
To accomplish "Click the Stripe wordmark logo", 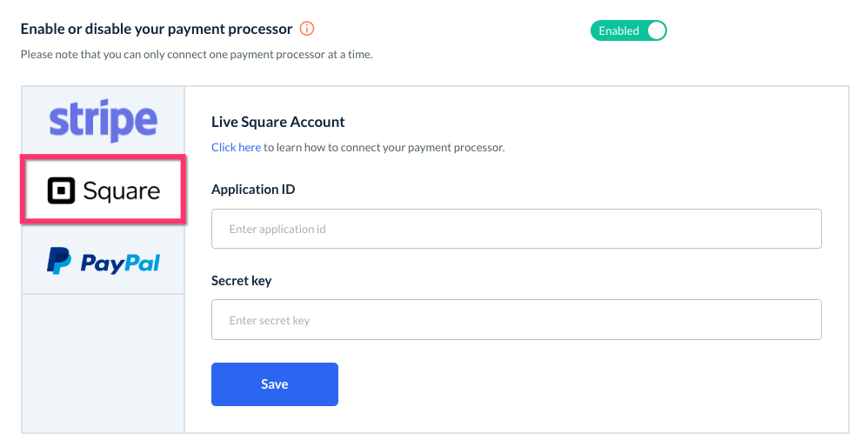I will pos(103,121).
